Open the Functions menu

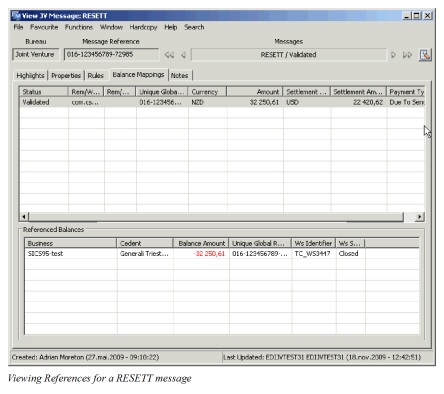pyautogui.click(x=79, y=27)
